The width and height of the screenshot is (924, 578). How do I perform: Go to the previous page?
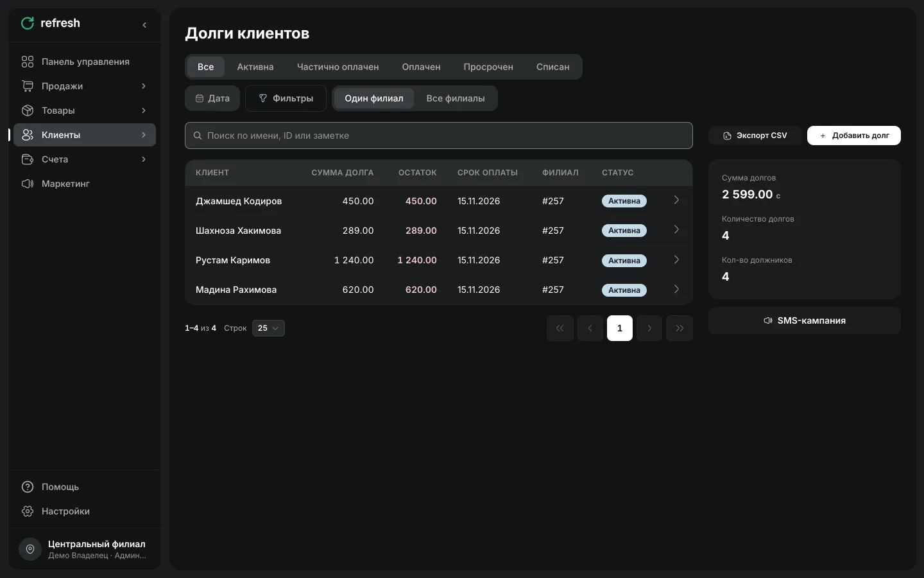590,328
